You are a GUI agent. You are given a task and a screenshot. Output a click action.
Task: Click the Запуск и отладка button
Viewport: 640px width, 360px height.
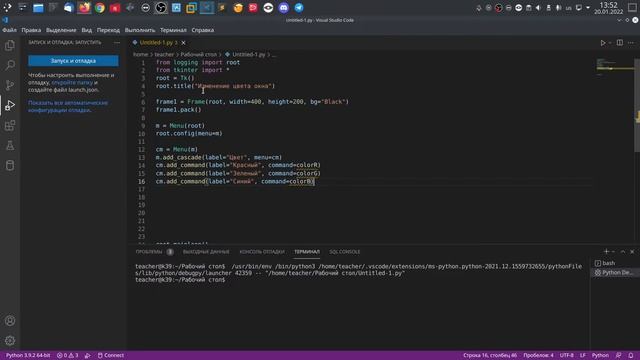pyautogui.click(x=73, y=61)
